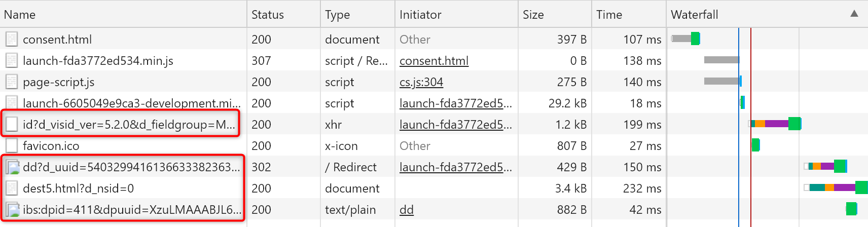Click the dd?d_uuid request image icon

(x=12, y=167)
